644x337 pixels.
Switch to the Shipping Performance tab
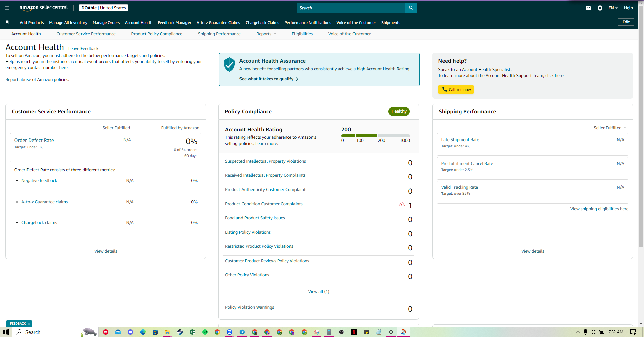click(x=219, y=34)
